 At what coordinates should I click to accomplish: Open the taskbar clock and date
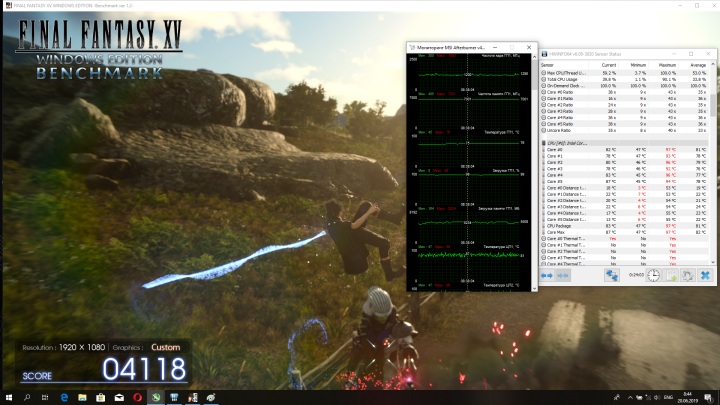[687, 397]
